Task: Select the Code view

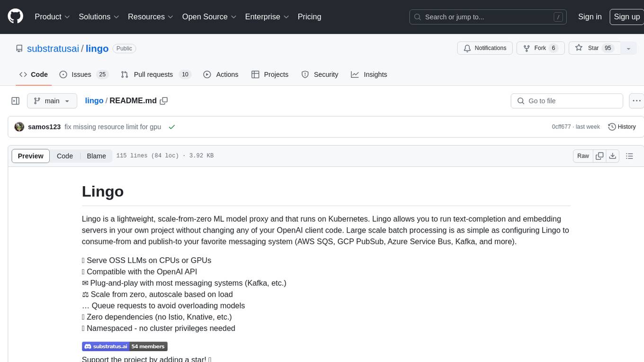Action: click(x=65, y=156)
